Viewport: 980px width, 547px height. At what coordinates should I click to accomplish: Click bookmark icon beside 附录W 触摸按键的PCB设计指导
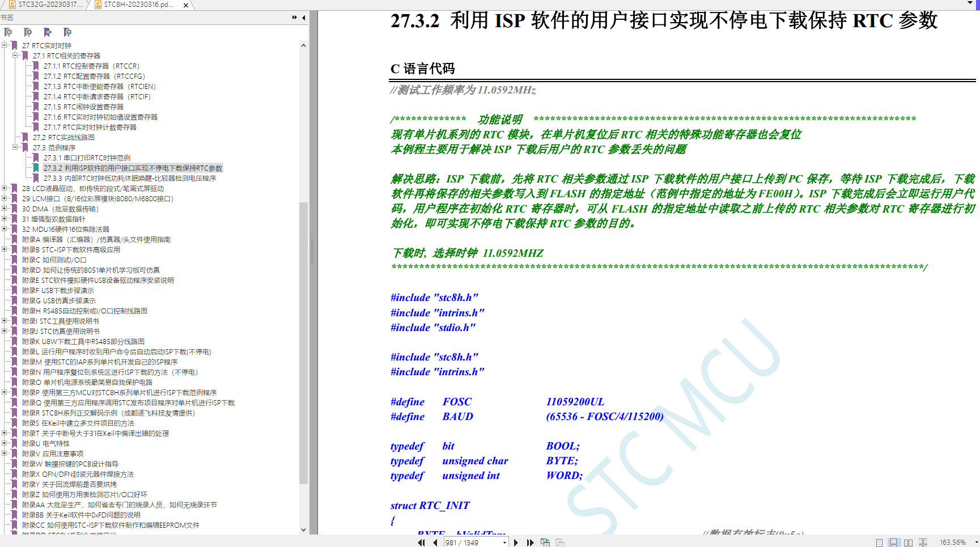[15, 464]
